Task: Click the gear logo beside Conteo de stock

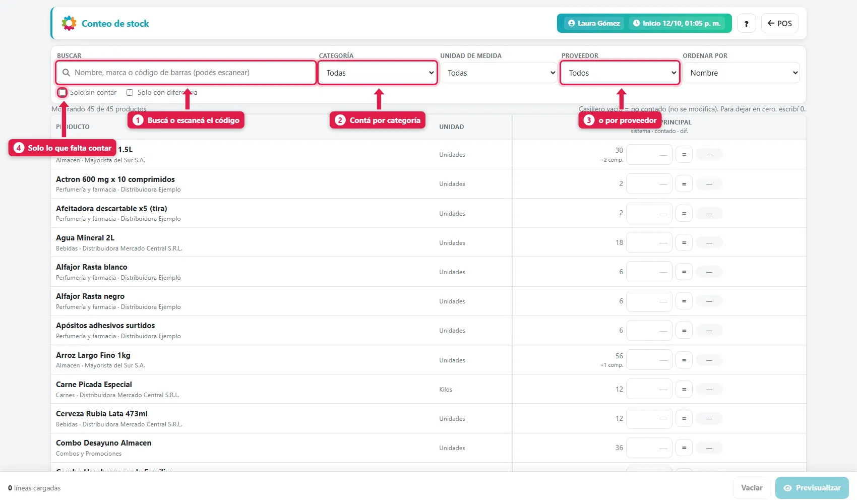Action: [69, 23]
